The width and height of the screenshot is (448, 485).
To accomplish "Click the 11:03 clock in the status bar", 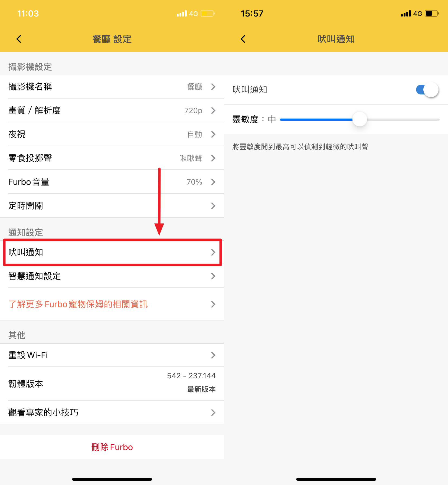I will 28,14.
